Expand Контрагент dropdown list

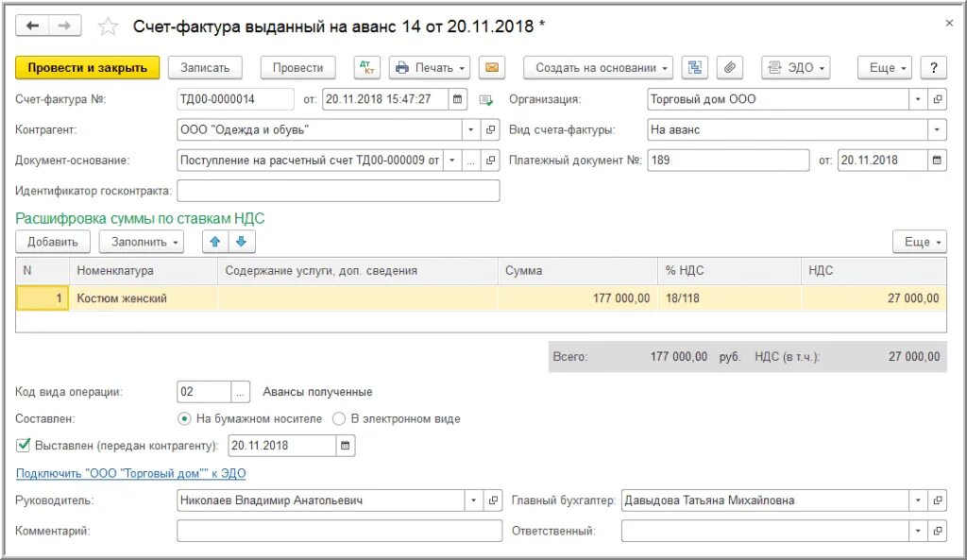[x=470, y=129]
